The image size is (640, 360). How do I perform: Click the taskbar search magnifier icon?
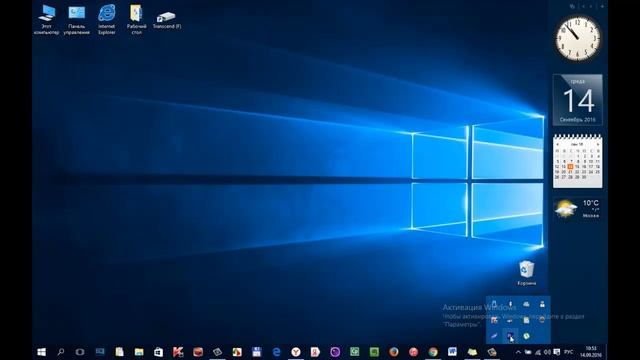point(61,352)
